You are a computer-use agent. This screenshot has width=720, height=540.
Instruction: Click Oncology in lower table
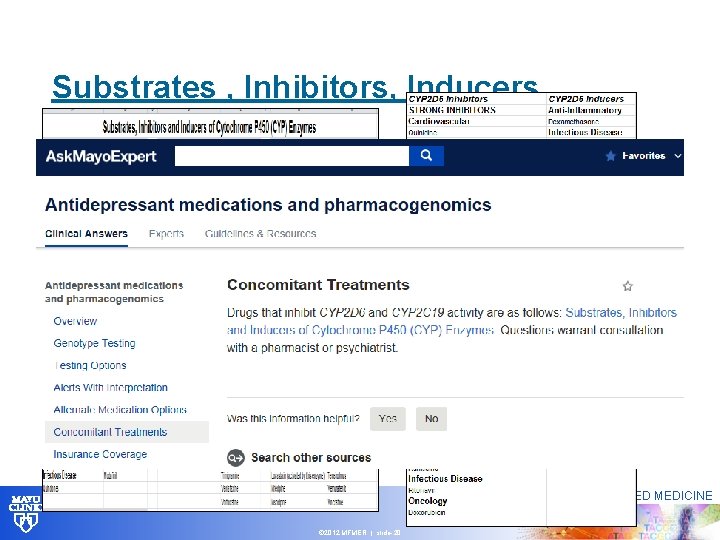[428, 501]
